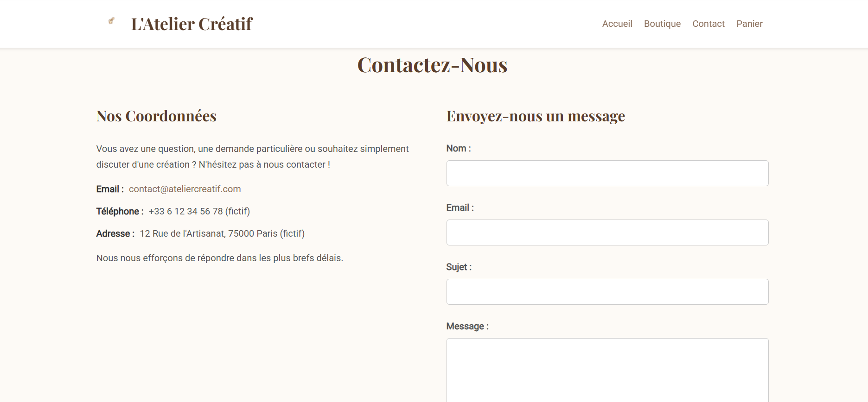Open the Panier cart link

tap(749, 24)
